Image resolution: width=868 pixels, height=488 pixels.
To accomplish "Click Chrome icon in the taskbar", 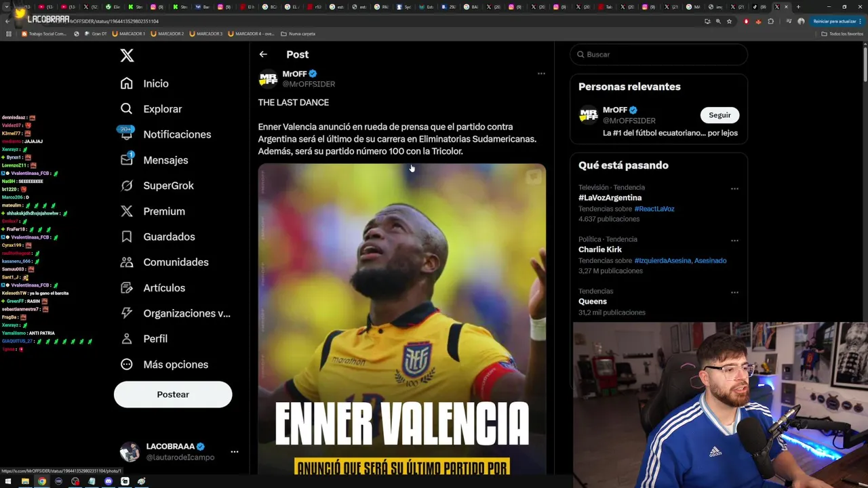I will coord(42,481).
